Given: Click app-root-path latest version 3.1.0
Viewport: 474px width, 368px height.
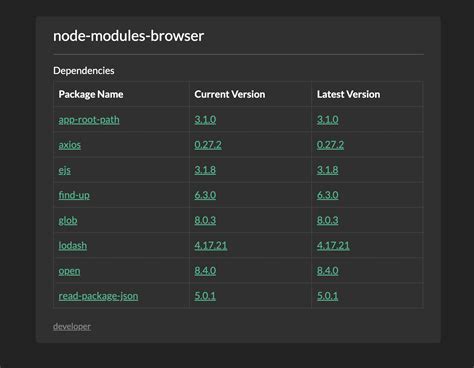Looking at the screenshot, I should click(328, 120).
